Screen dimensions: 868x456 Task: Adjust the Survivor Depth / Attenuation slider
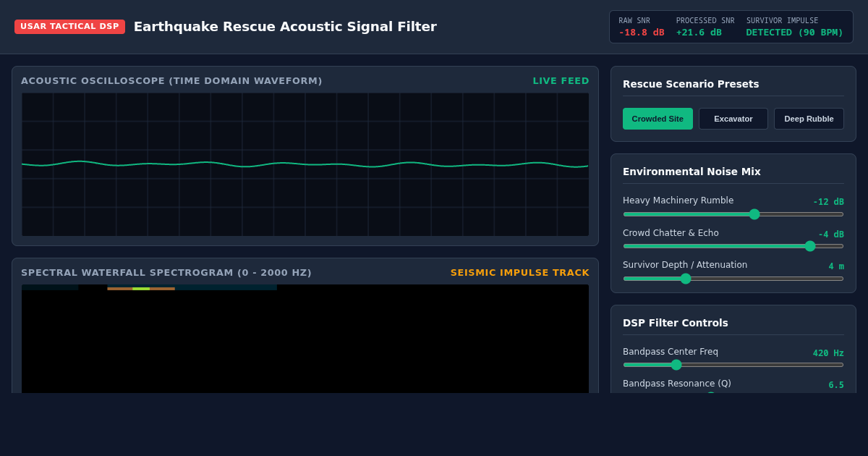pyautogui.click(x=733, y=279)
